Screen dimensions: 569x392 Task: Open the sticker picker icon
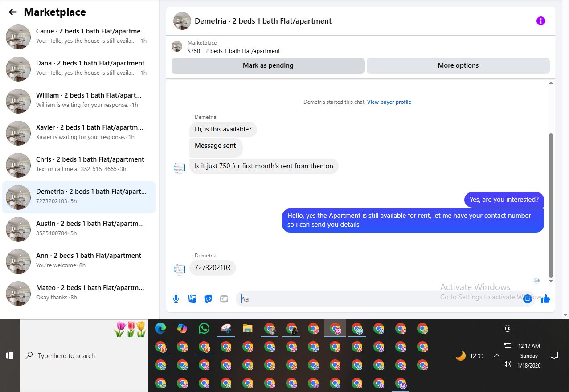[208, 299]
